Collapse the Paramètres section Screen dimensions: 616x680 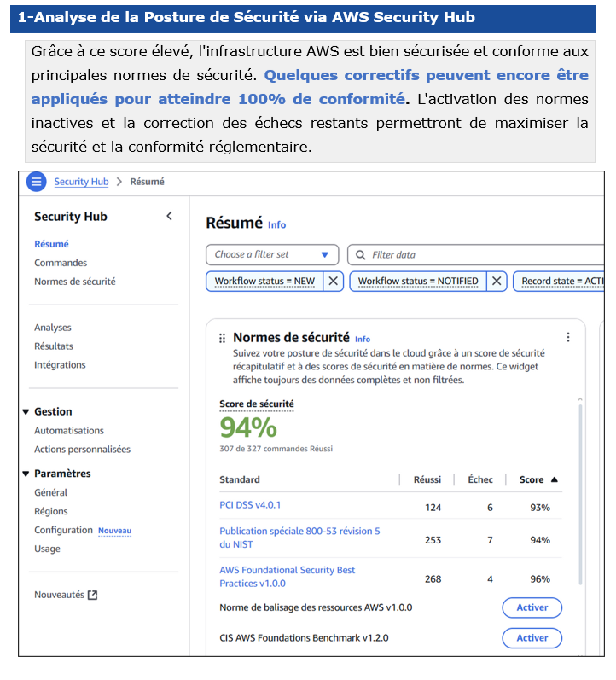pos(26,474)
